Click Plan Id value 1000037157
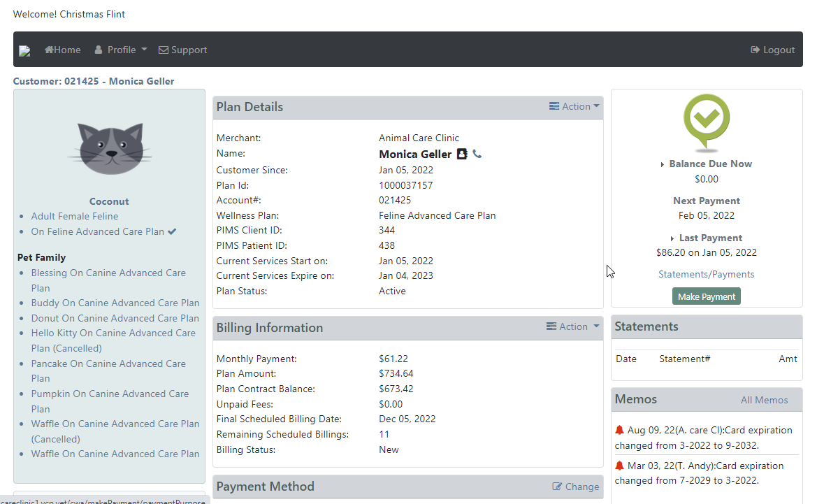The width and height of the screenshot is (817, 504). (405, 185)
